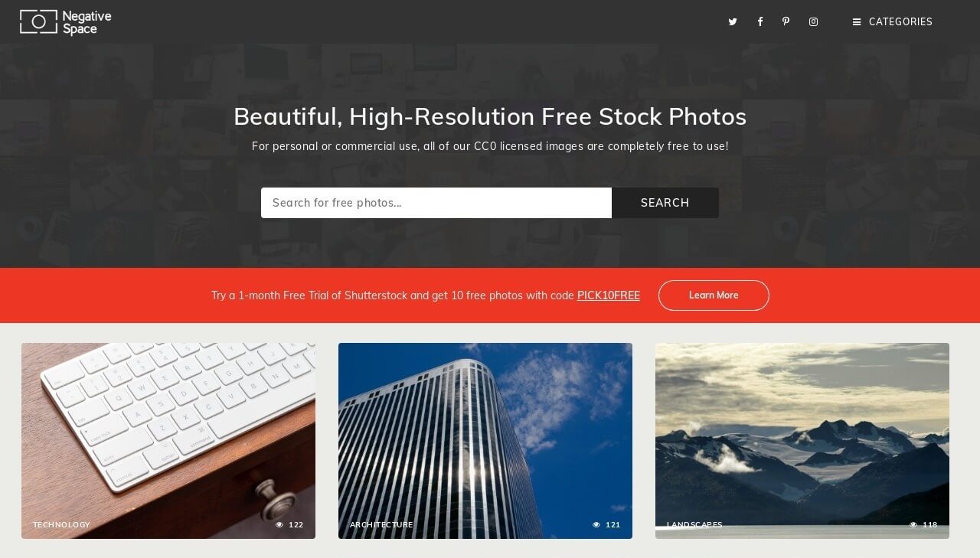980x558 pixels.
Task: Click the Learn More button
Action: 714,295
